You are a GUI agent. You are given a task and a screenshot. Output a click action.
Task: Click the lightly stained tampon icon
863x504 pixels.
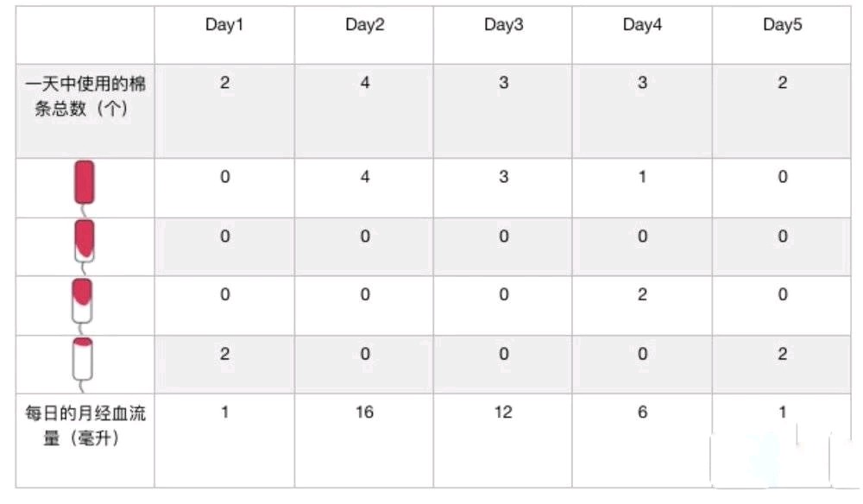click(83, 364)
